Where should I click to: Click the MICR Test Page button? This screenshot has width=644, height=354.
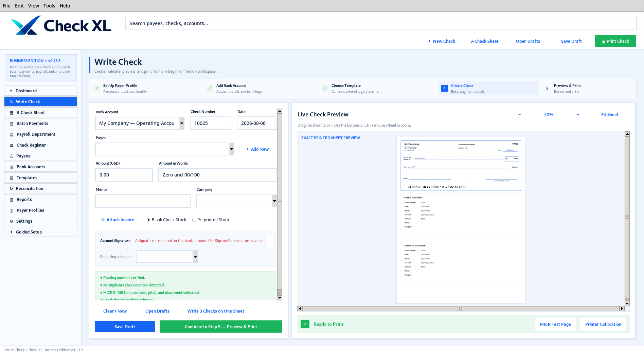pyautogui.click(x=555, y=324)
